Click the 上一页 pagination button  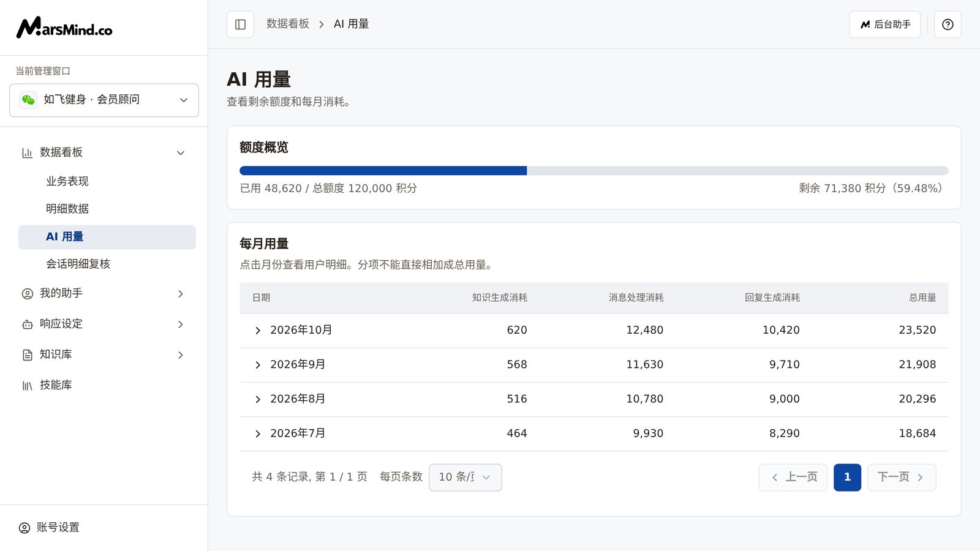click(x=793, y=478)
